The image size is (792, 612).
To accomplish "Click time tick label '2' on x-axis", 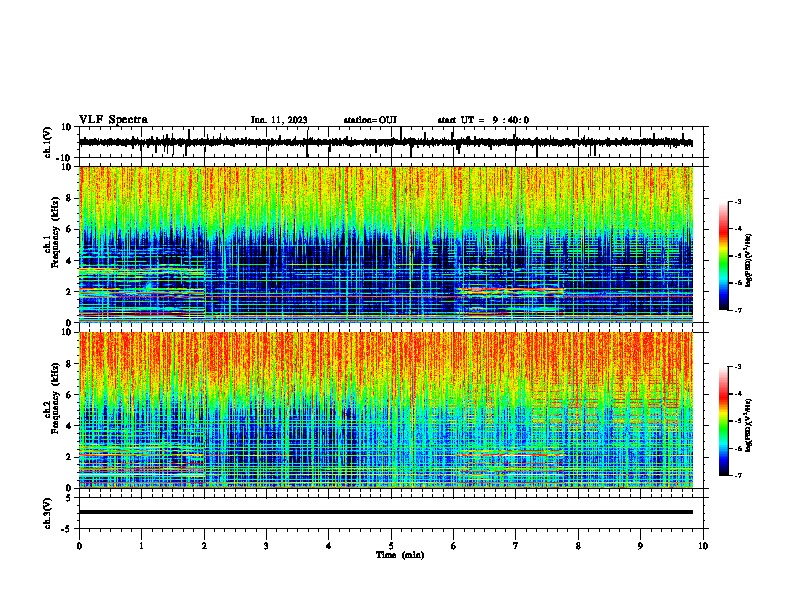I will [x=204, y=546].
